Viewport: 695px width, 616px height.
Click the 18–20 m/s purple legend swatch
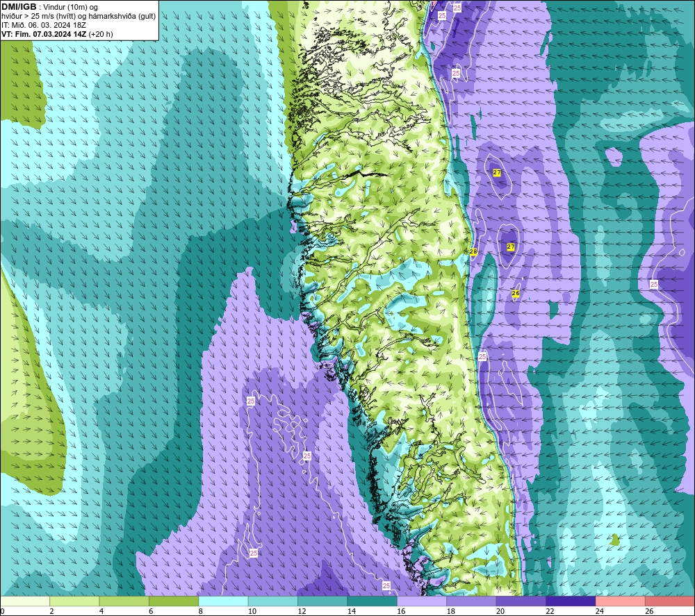[472, 601]
